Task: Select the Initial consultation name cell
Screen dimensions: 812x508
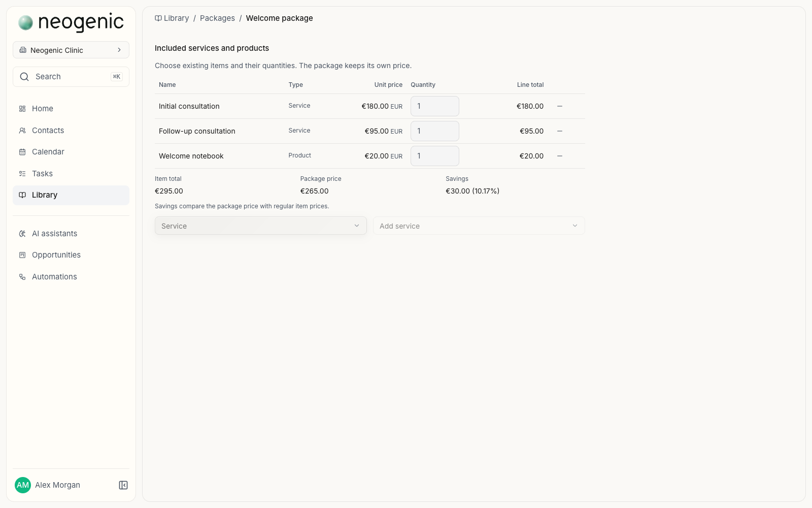Action: tap(189, 106)
